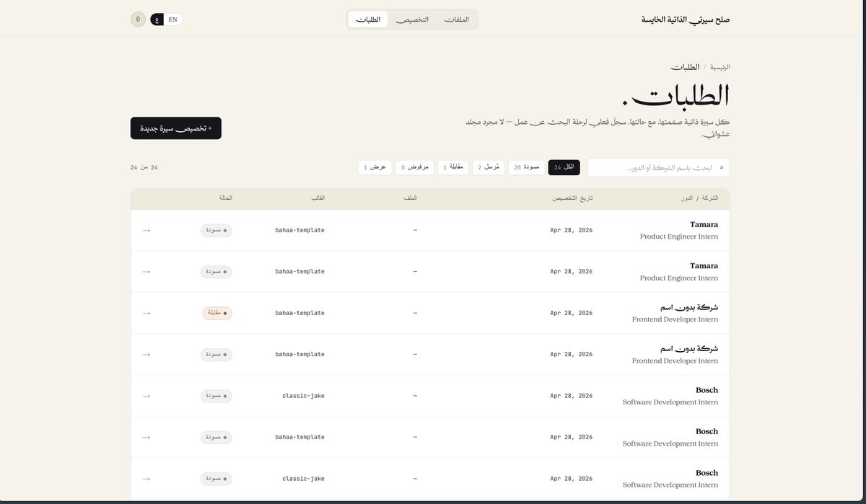This screenshot has width=866, height=504.
Task: Click the الطلبات breadcrumb item
Action: (684, 67)
